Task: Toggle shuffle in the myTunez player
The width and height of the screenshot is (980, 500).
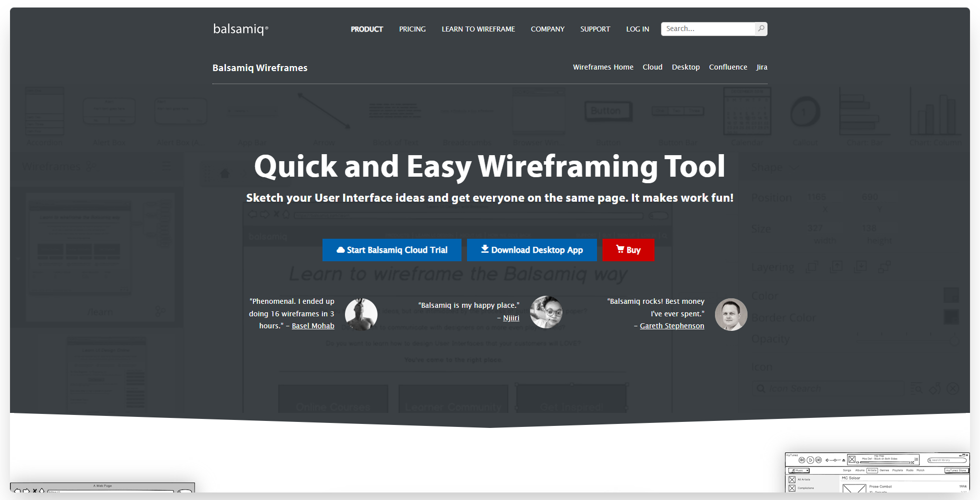Action: coord(912,462)
